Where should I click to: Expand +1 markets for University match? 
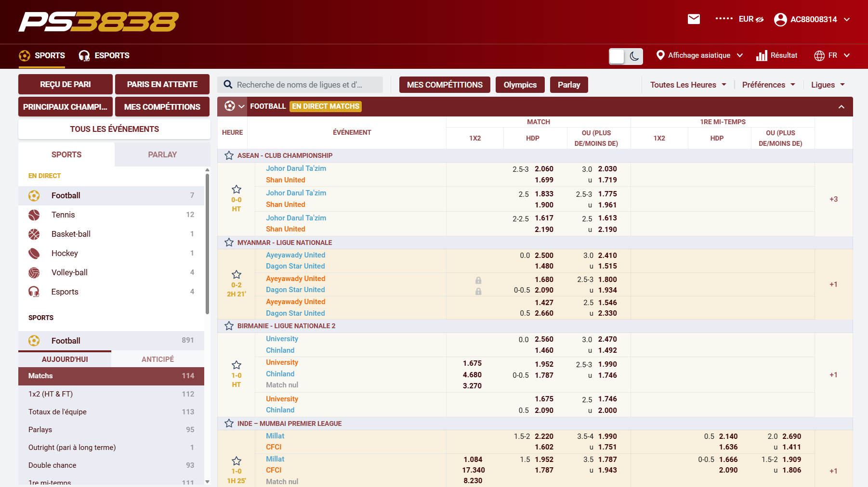pos(833,375)
